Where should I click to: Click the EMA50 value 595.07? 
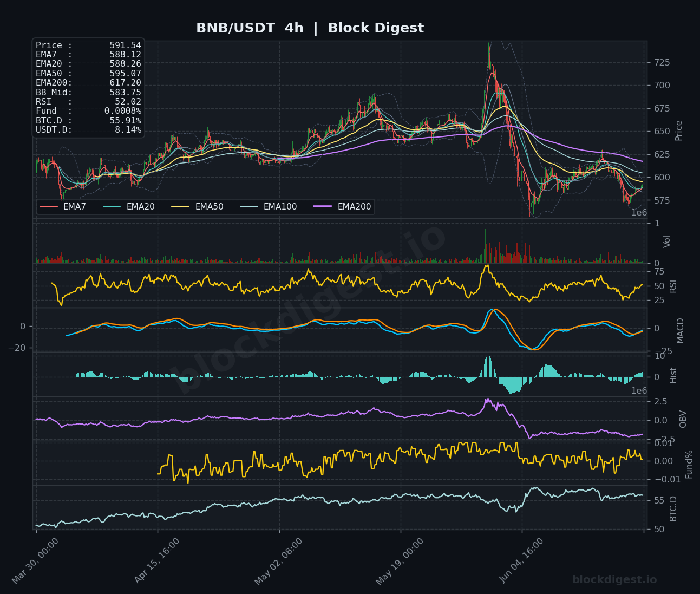[x=125, y=74]
